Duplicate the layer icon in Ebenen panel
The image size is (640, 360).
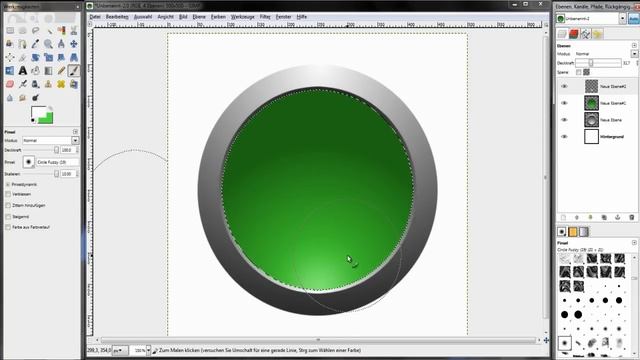[x=604, y=218]
